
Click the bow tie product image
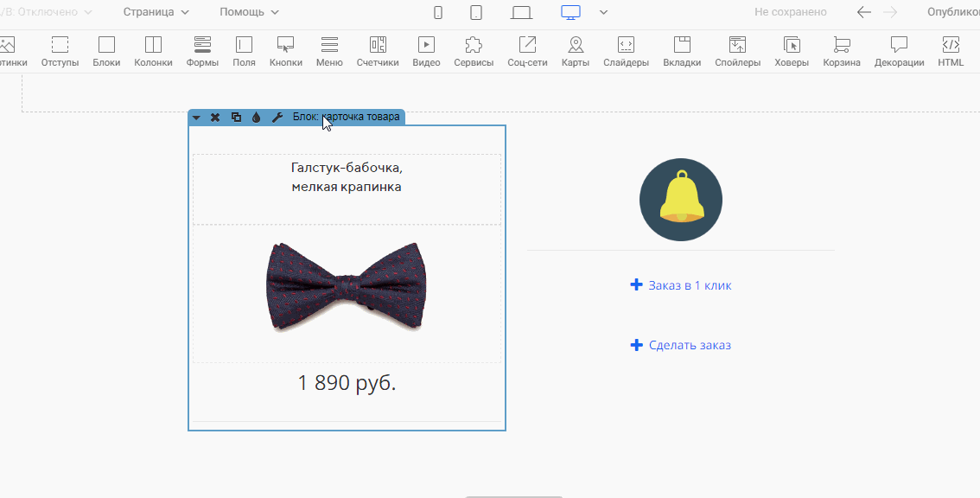[346, 285]
